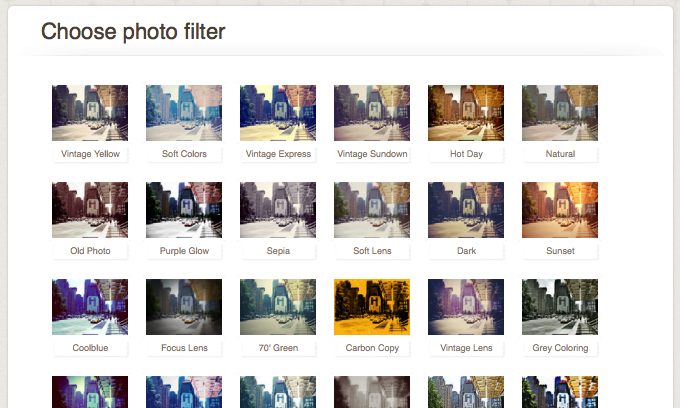Click the Soft Colors label
Screen dimensions: 680x408
point(184,154)
